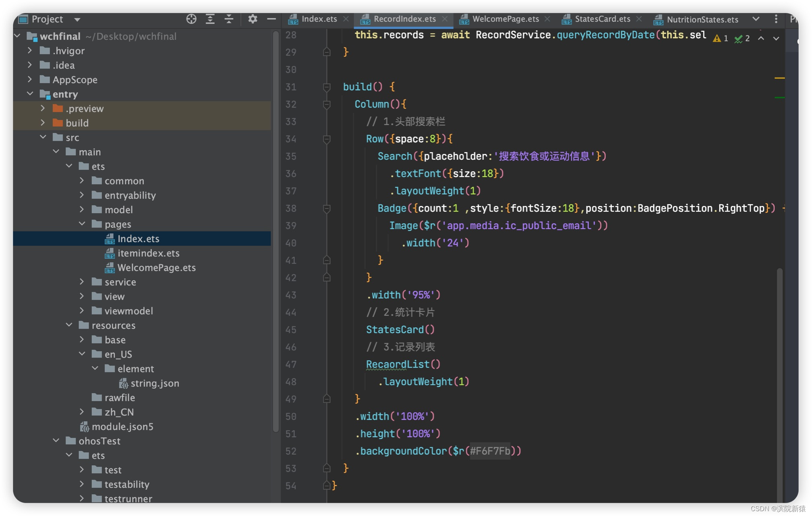Click the editor vertical scrollbar thumb
Screen dimensions: 812x516
pos(780,385)
